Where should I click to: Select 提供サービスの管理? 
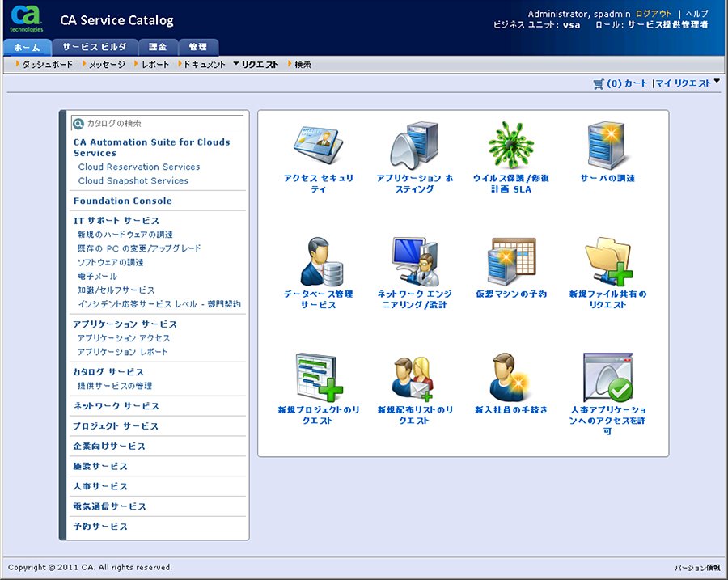(115, 386)
